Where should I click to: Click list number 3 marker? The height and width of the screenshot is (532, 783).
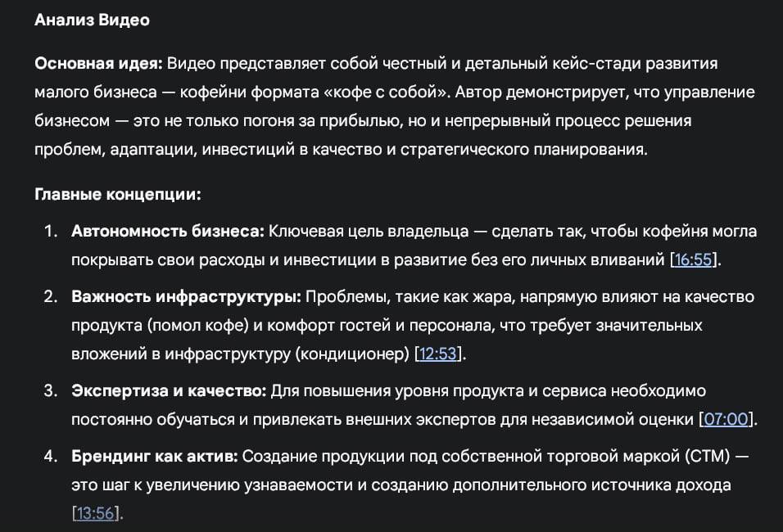click(52, 391)
